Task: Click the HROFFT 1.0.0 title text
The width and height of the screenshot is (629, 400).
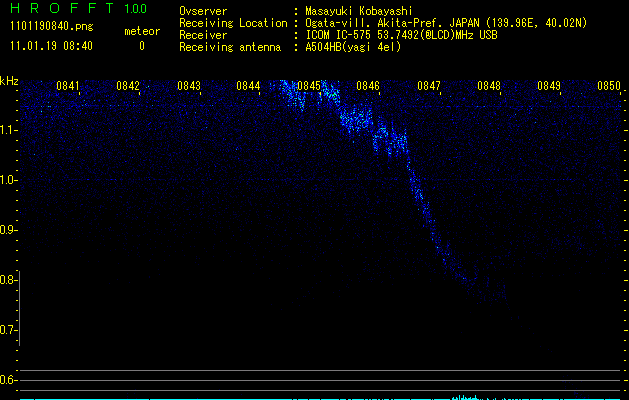Action: pos(78,8)
